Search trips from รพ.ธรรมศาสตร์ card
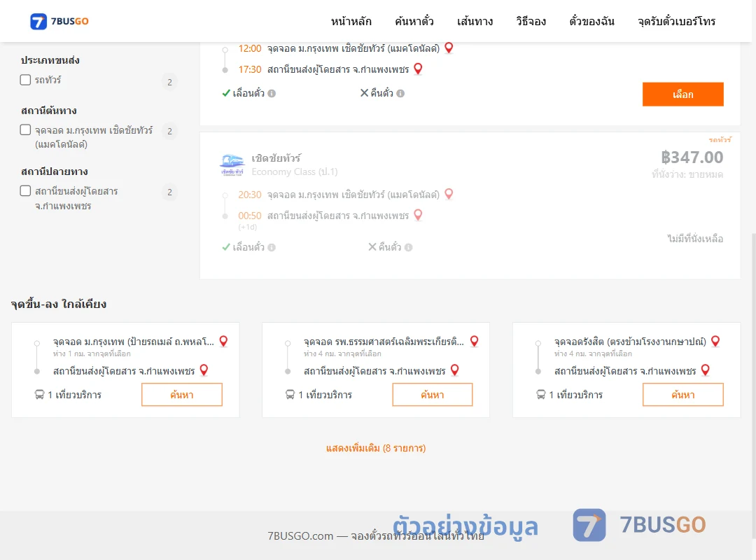This screenshot has height=560, width=756. tap(433, 395)
